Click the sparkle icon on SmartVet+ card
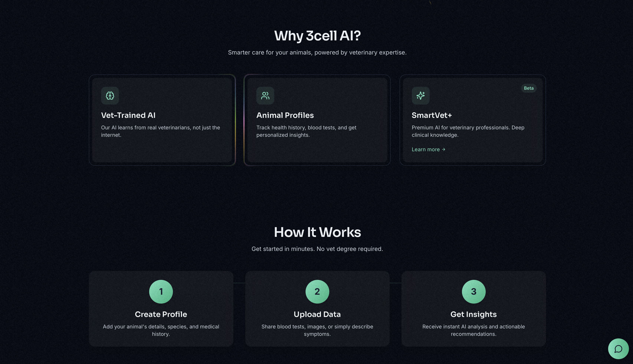Viewport: 633px width, 364px height. coord(421,95)
